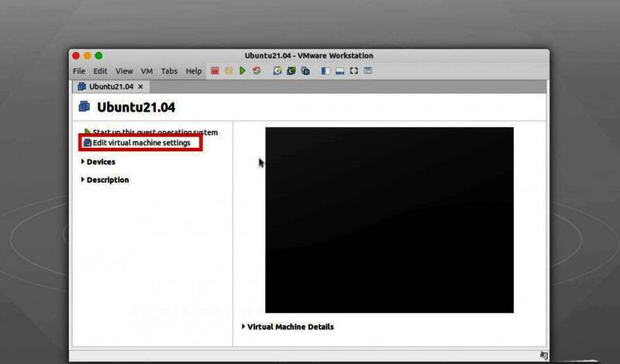The height and width of the screenshot is (364, 620).
Task: Take a snapshot using the toolbar icon
Action: click(277, 71)
